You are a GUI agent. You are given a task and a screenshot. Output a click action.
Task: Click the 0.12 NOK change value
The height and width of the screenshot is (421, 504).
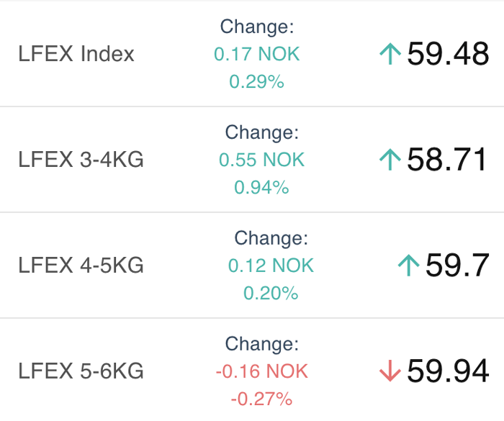(271, 265)
